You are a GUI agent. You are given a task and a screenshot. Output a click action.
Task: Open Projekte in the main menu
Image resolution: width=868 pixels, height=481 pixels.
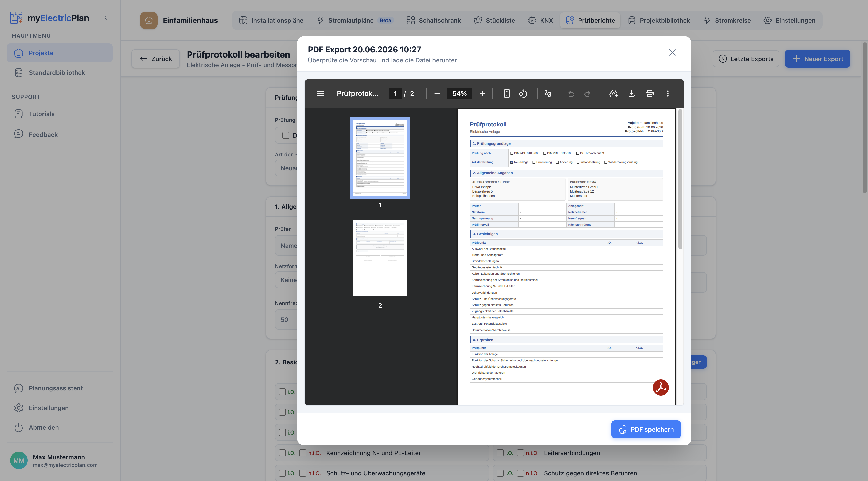pyautogui.click(x=59, y=53)
